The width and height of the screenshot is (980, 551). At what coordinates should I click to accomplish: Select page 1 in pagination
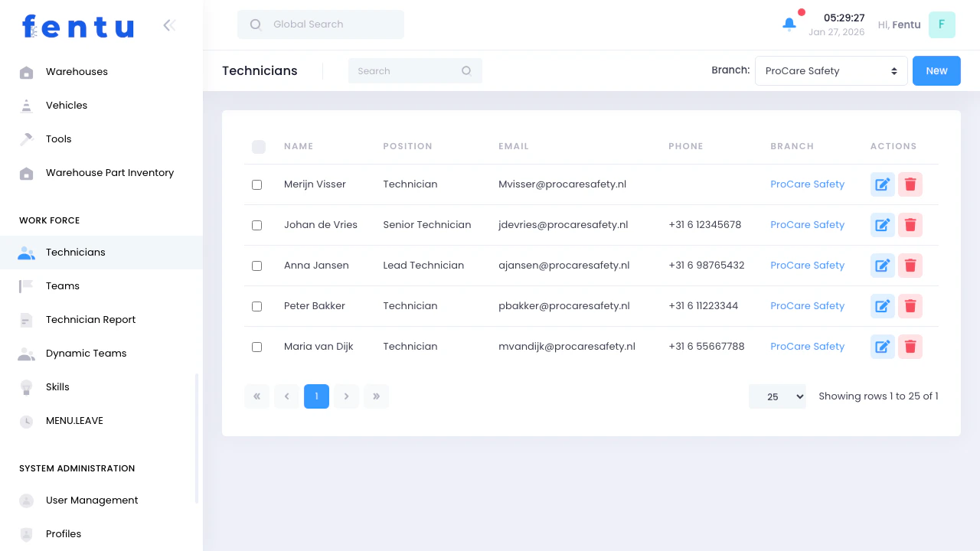316,396
